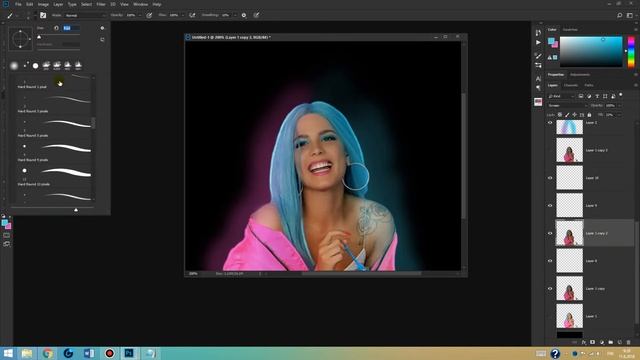
Task: Filter layers by shape layers icon
Action: (x=605, y=96)
